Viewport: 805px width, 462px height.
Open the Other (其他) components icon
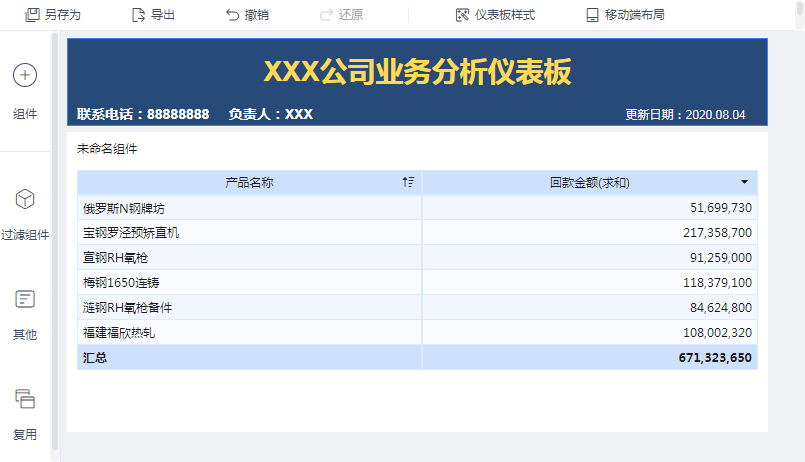pos(25,299)
